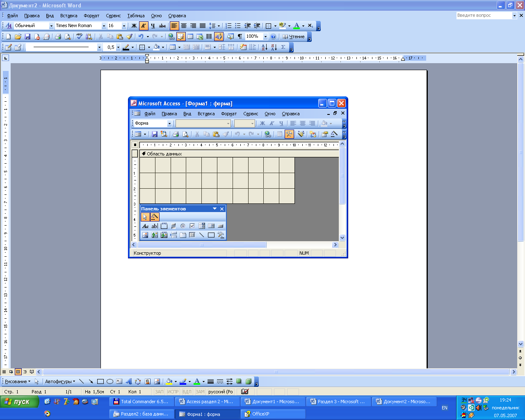525x420 pixels.
Task: Open the Файл menu in Word
Action: [12, 16]
